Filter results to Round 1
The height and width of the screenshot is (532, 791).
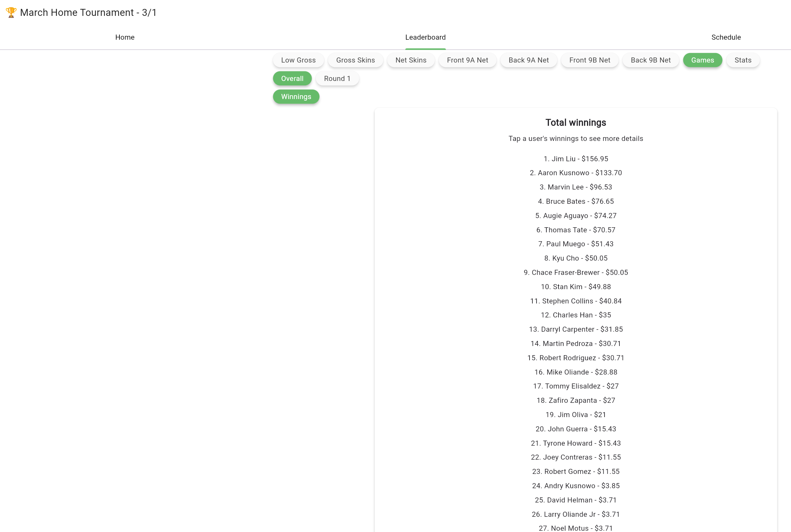click(337, 78)
